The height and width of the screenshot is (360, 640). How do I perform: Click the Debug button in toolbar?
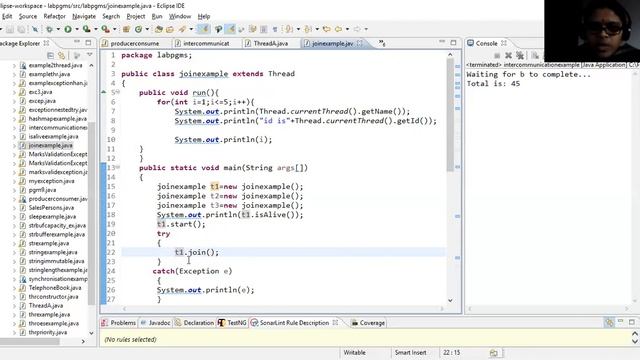coord(49,29)
